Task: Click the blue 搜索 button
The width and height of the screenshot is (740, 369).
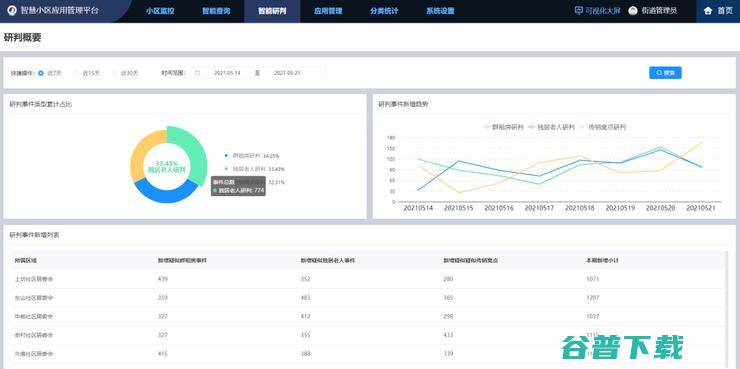Action: (665, 73)
